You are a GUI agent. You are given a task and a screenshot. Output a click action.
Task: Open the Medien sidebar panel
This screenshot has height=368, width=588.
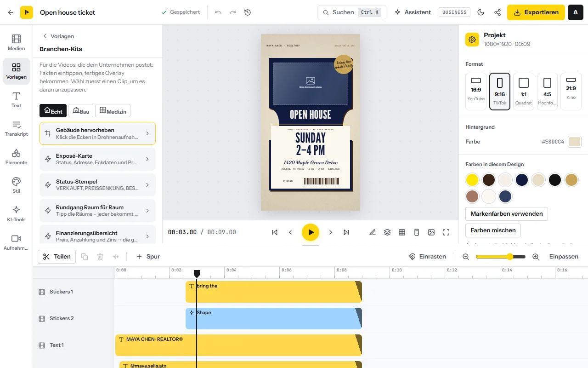(x=17, y=42)
